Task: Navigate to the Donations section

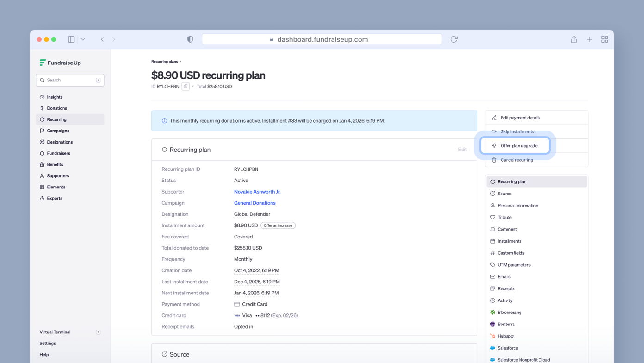Action: click(56, 108)
